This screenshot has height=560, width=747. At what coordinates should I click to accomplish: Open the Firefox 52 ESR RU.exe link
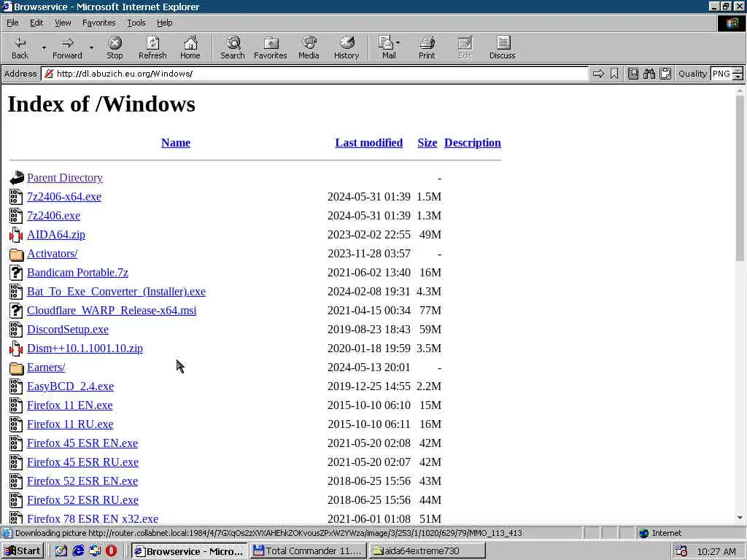pos(83,500)
